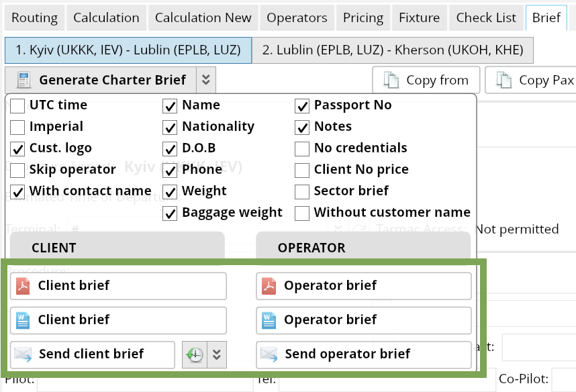Expand the Generate Charter Brief dropdown arrow
The width and height of the screenshot is (576, 392).
pyautogui.click(x=206, y=81)
